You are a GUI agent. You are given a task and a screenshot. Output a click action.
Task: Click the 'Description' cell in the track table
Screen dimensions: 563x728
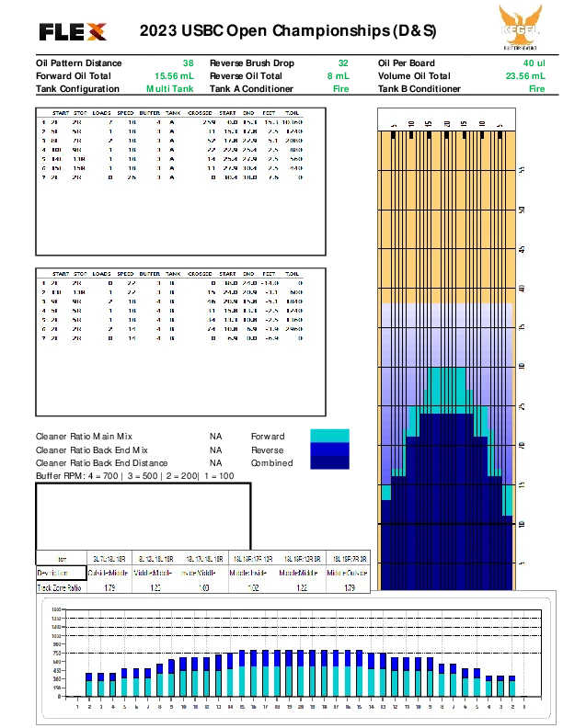coord(62,573)
